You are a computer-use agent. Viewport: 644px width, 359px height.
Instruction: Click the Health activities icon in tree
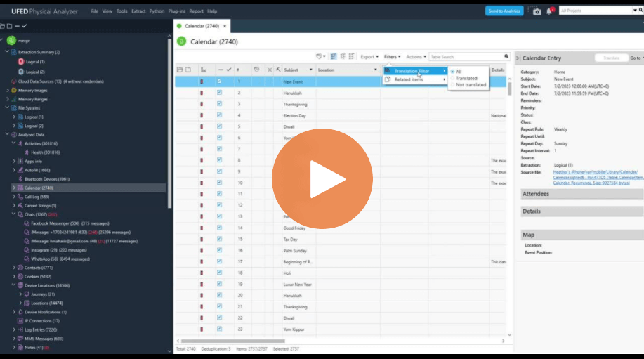(27, 152)
